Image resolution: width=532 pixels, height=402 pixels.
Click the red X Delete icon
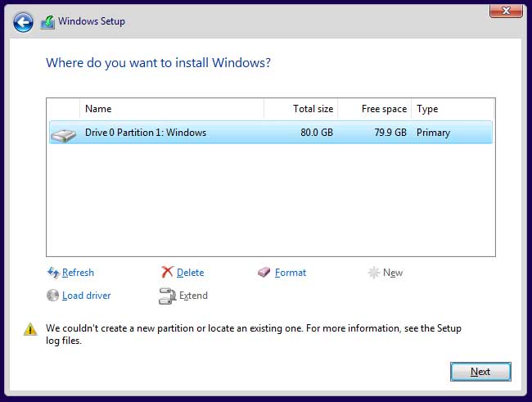[x=167, y=272]
